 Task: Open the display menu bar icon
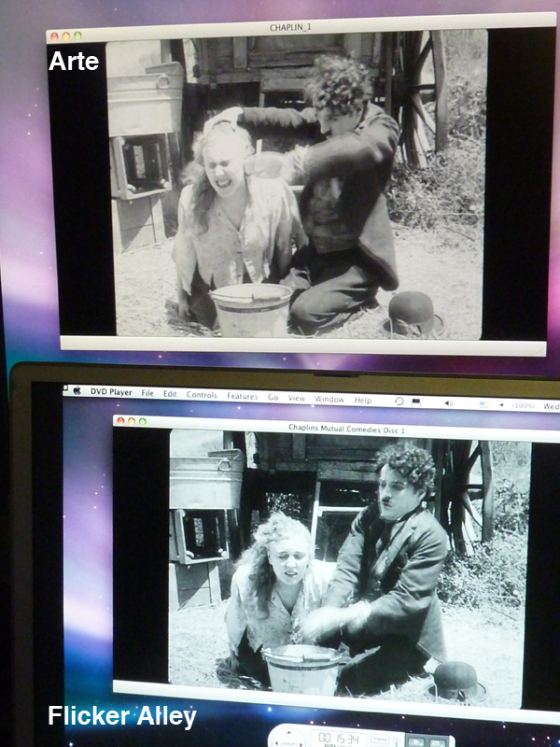[x=415, y=402]
